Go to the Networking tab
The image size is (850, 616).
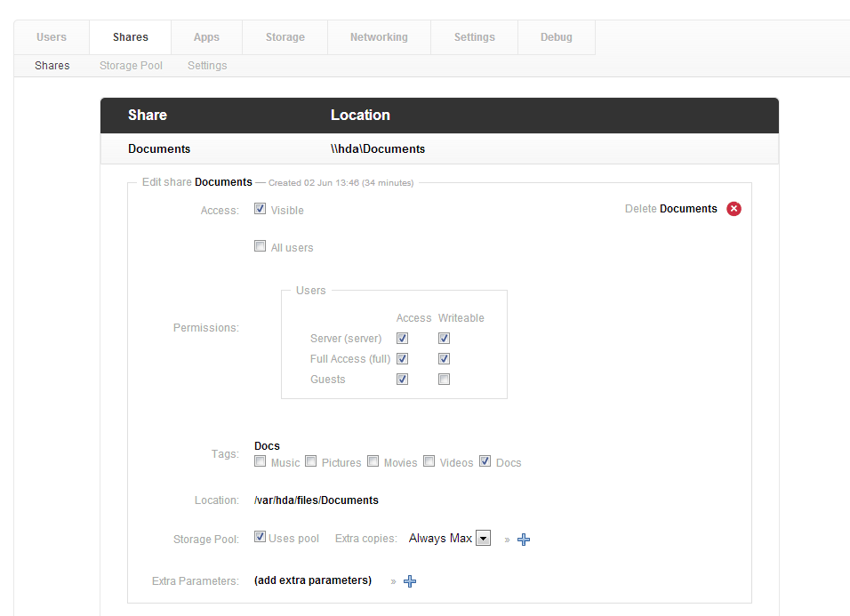[x=379, y=37]
